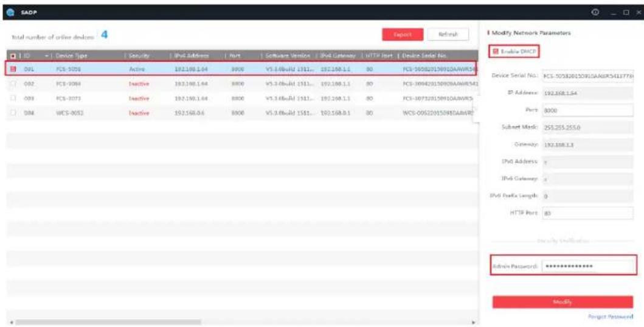Viewport: 644px width, 327px height.
Task: Select the Inactive status in row 002
Action: click(139, 84)
